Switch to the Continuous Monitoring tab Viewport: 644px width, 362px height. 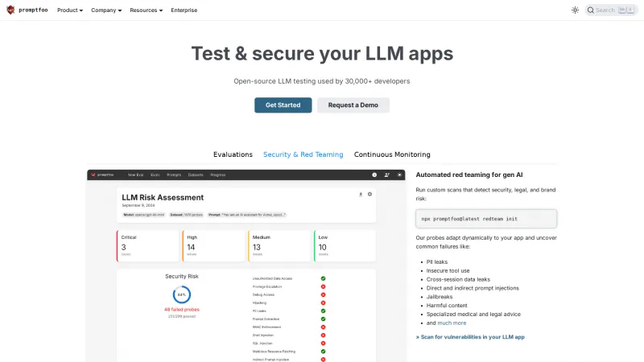tap(392, 154)
